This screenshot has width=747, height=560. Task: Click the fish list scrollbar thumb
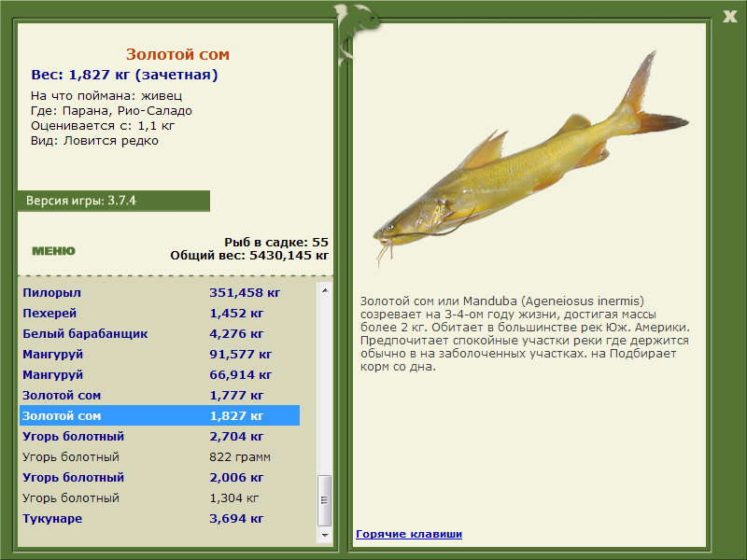click(324, 500)
